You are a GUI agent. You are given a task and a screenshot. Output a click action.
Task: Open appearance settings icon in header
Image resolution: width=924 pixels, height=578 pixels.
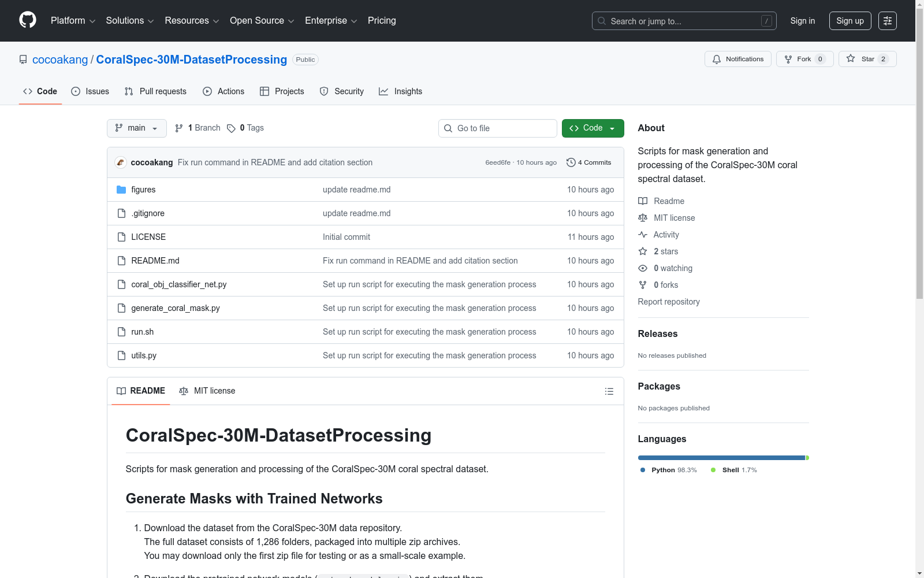888,21
